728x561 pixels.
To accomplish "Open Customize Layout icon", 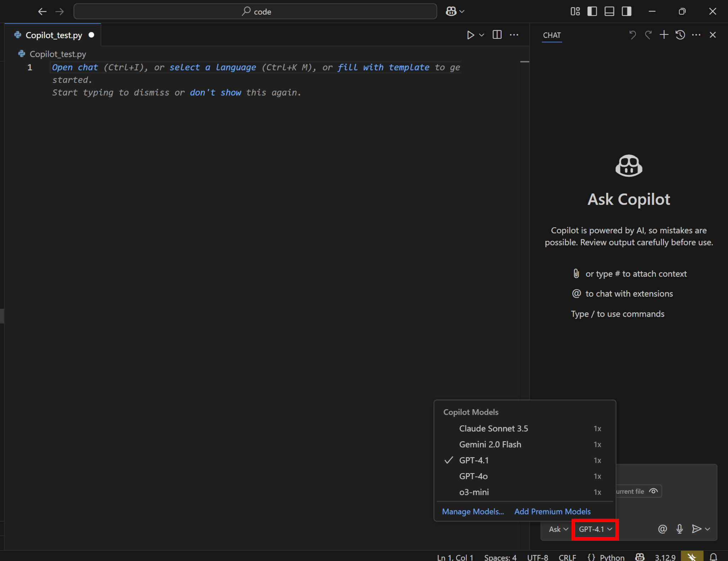I will [575, 11].
